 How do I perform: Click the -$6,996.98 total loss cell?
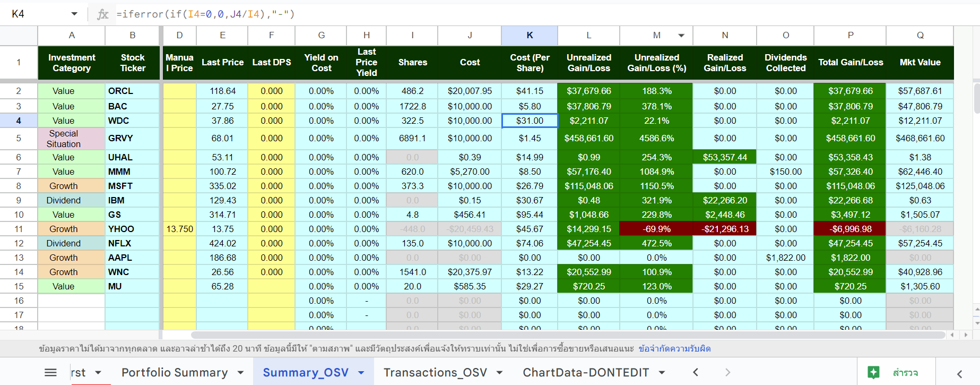point(851,229)
